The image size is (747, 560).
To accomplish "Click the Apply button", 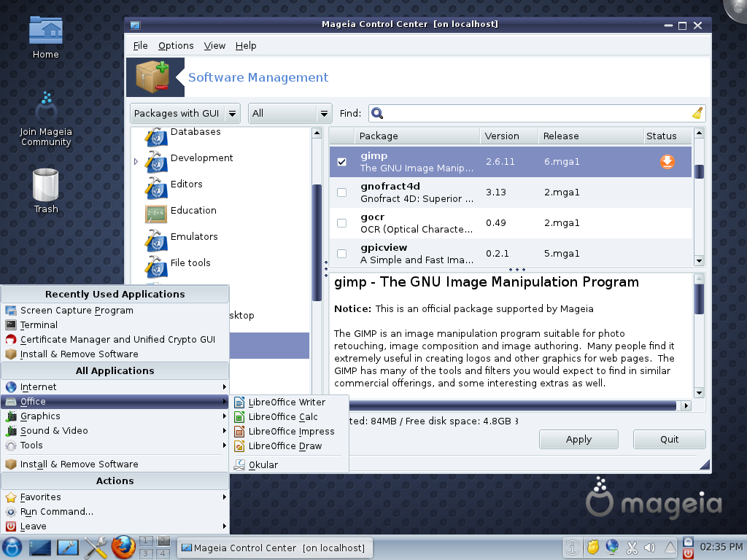I will pyautogui.click(x=578, y=440).
